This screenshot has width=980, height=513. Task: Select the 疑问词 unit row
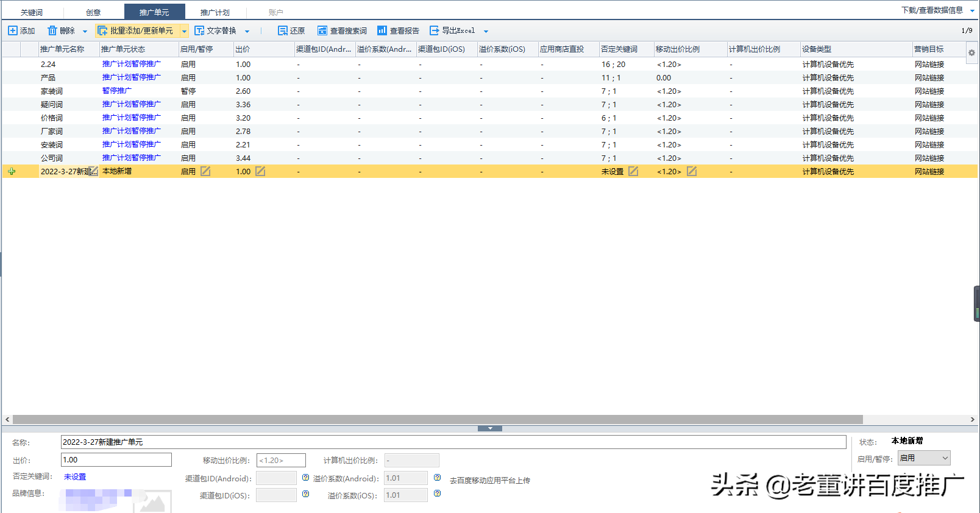(x=490, y=104)
